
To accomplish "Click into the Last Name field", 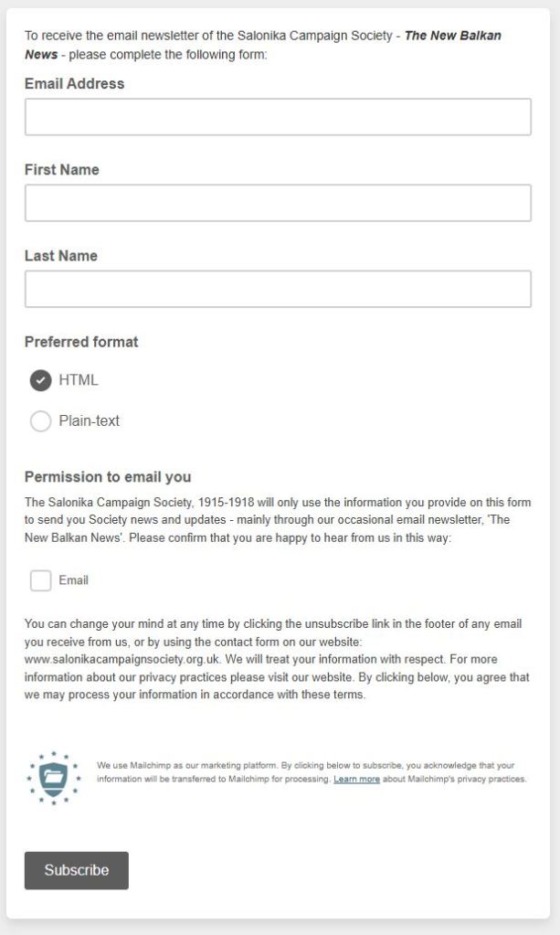I will 278,289.
